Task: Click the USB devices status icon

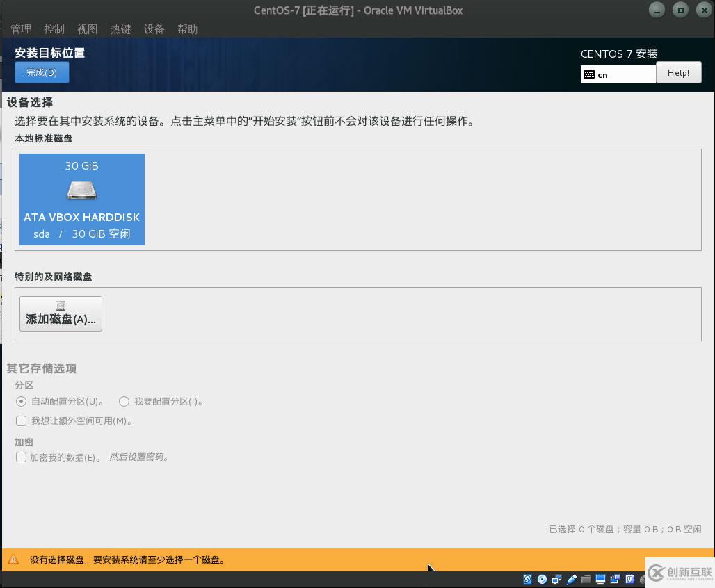Action: coord(571,580)
